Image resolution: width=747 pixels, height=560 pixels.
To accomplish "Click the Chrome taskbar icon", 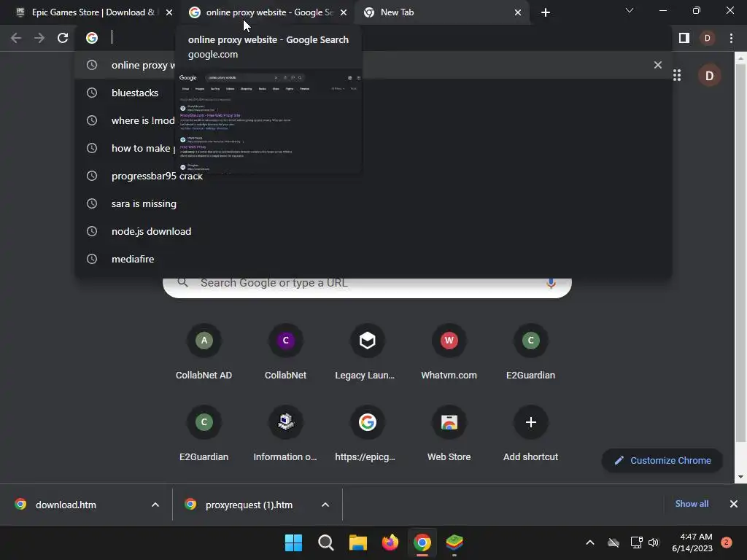I will pos(422,542).
